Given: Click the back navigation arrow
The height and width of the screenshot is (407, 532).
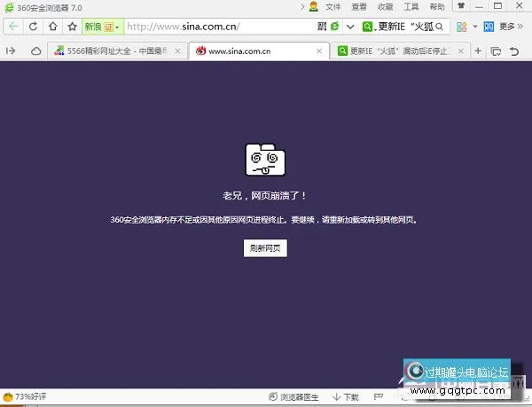Looking at the screenshot, I should pyautogui.click(x=13, y=27).
